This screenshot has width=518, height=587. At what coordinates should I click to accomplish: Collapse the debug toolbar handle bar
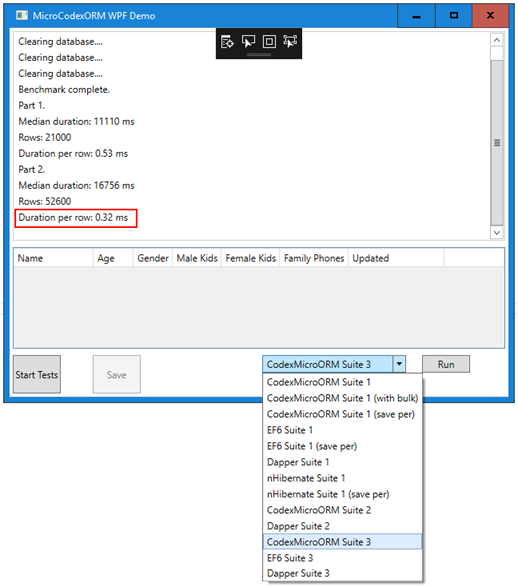tap(259, 55)
